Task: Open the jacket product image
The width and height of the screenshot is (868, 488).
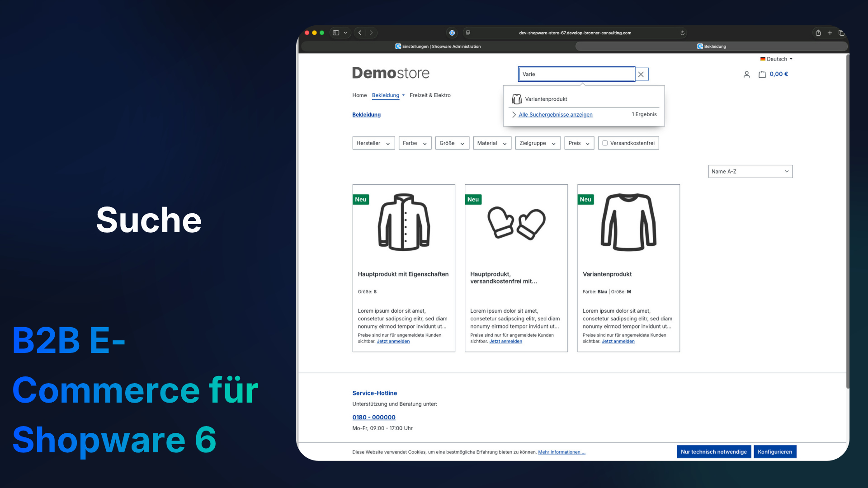Action: pos(404,222)
